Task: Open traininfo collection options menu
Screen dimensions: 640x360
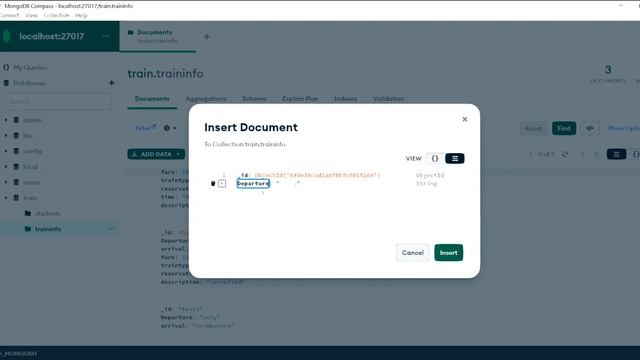Action: 111,229
